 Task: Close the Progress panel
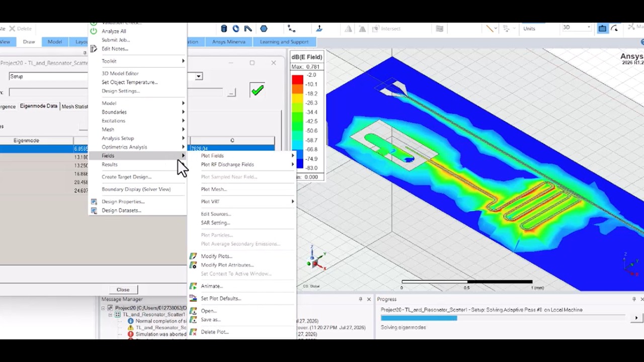[642, 299]
